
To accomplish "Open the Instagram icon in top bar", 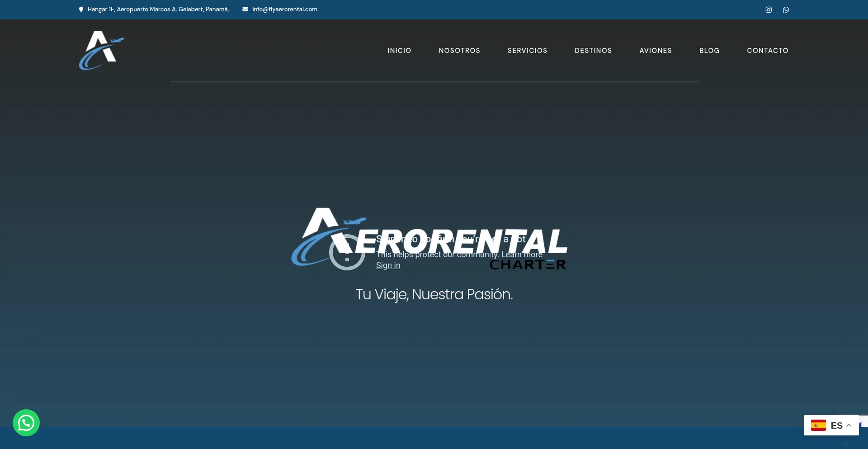I will pyautogui.click(x=768, y=9).
